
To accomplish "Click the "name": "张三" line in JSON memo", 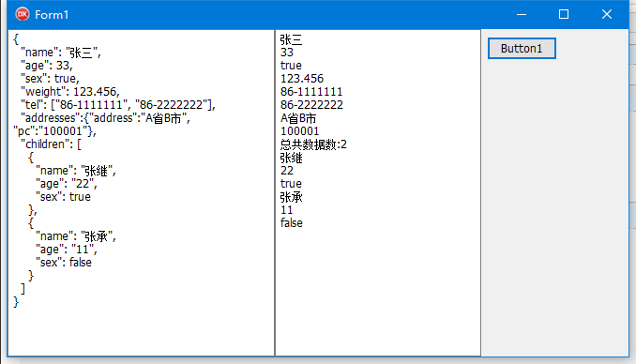I will click(61, 53).
